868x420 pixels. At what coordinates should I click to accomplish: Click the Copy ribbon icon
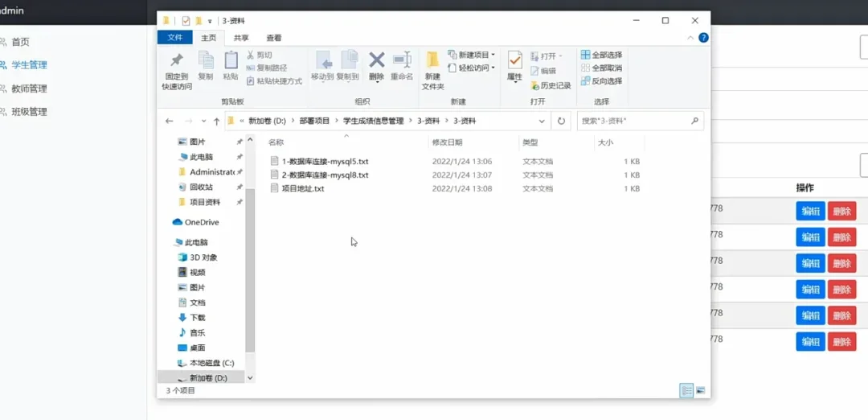click(x=206, y=66)
